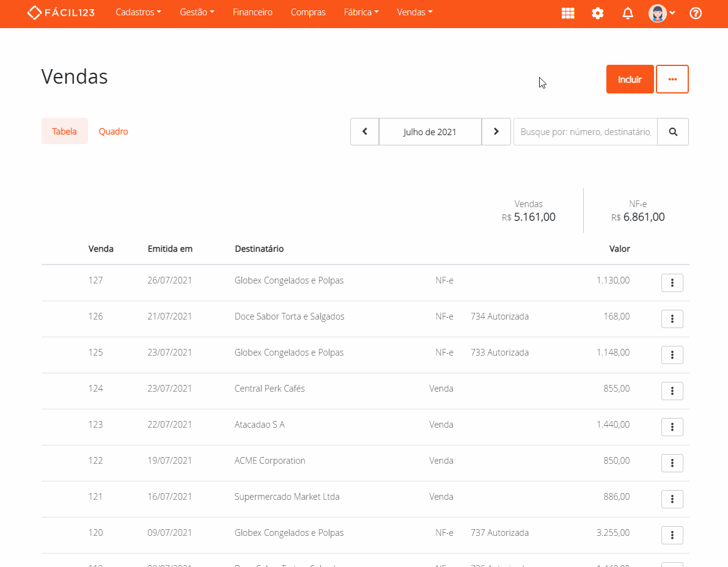The image size is (728, 567).
Task: Open the Financeiro menu item
Action: click(252, 12)
